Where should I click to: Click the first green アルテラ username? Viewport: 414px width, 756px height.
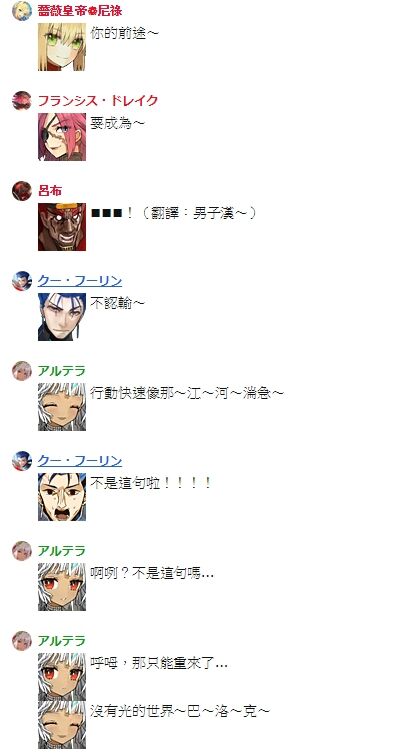[62, 371]
